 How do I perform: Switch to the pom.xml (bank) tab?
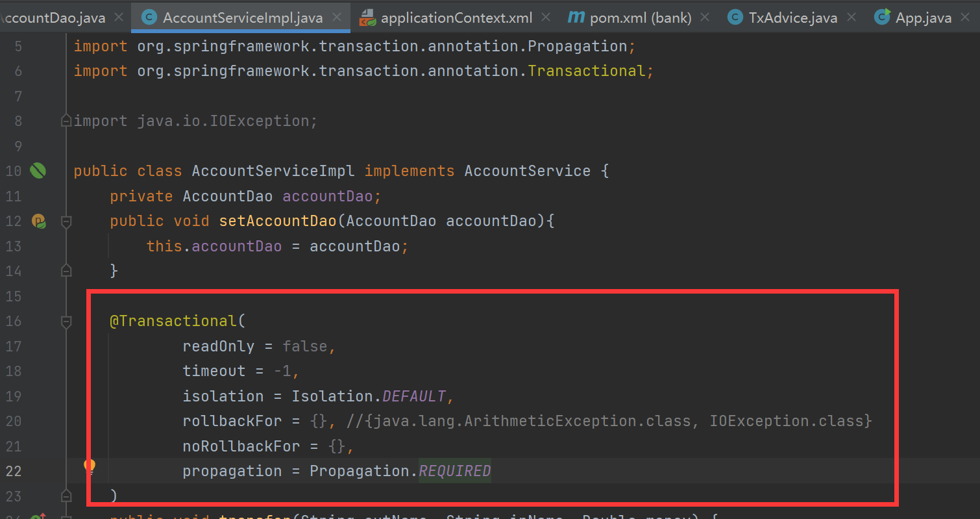click(x=640, y=18)
